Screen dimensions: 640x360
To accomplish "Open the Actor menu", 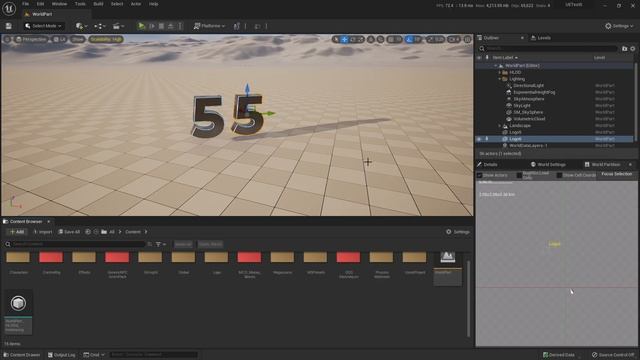I will (x=136, y=4).
